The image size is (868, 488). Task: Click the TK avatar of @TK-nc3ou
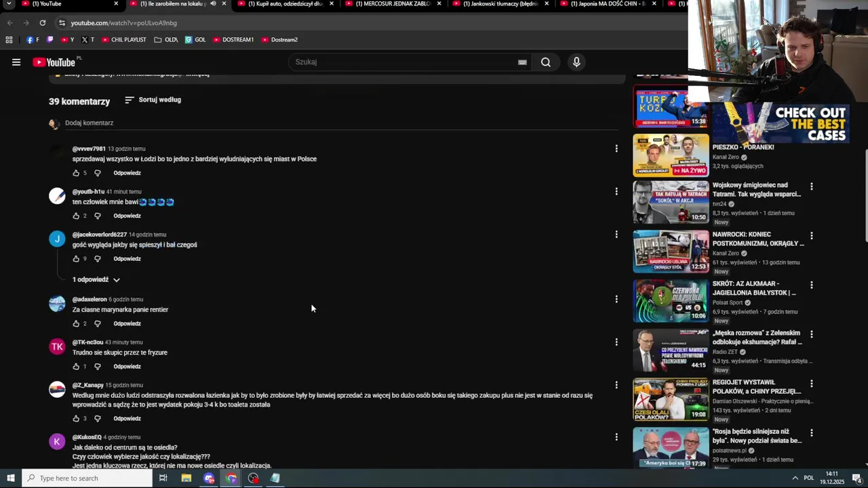[57, 347]
